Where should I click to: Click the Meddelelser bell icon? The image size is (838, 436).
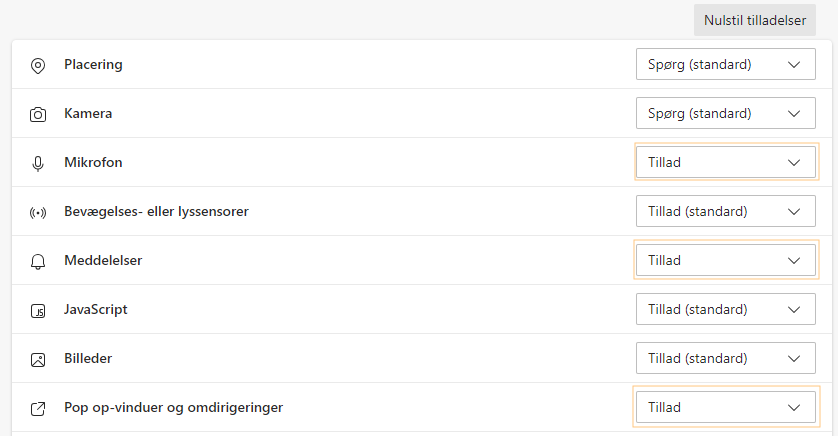[38, 262]
